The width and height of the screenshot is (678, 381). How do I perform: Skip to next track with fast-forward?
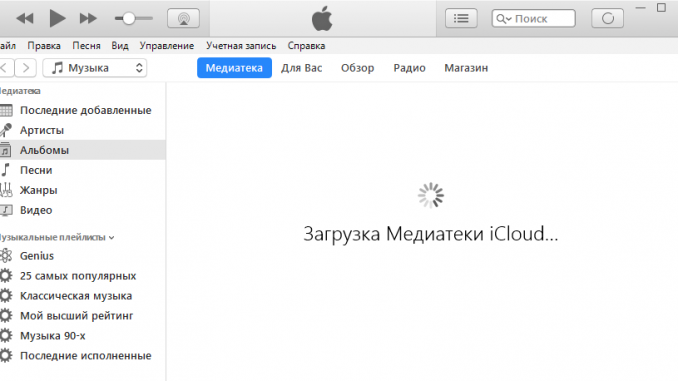pos(88,19)
